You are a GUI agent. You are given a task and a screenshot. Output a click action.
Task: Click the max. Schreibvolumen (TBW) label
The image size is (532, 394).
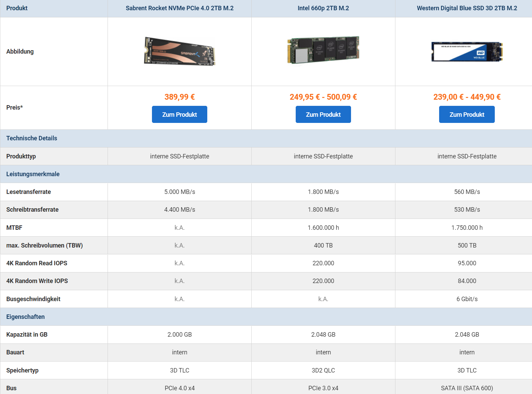44,245
